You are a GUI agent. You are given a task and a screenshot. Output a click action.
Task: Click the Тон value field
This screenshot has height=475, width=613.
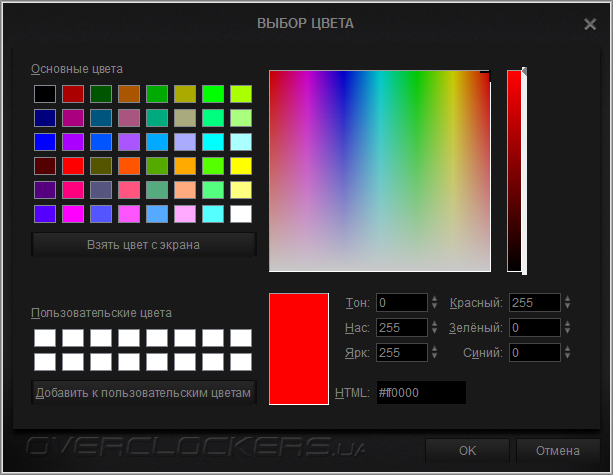pyautogui.click(x=401, y=303)
